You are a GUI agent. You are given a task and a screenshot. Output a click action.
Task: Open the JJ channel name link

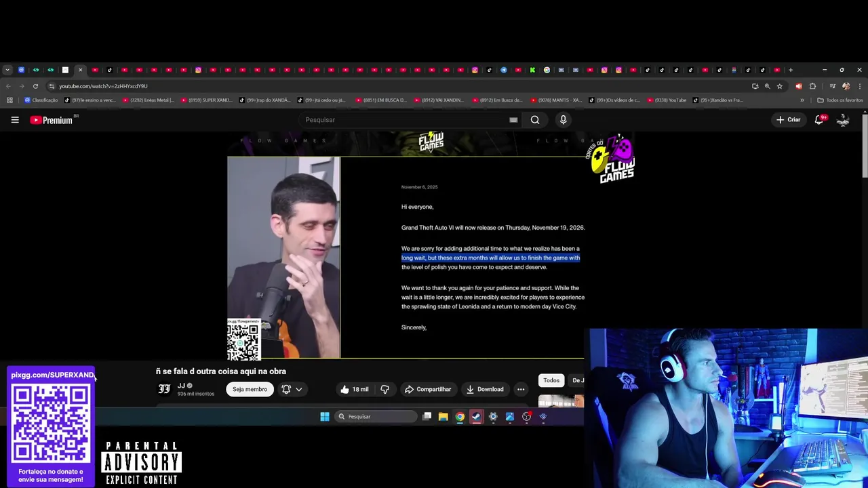coord(181,386)
